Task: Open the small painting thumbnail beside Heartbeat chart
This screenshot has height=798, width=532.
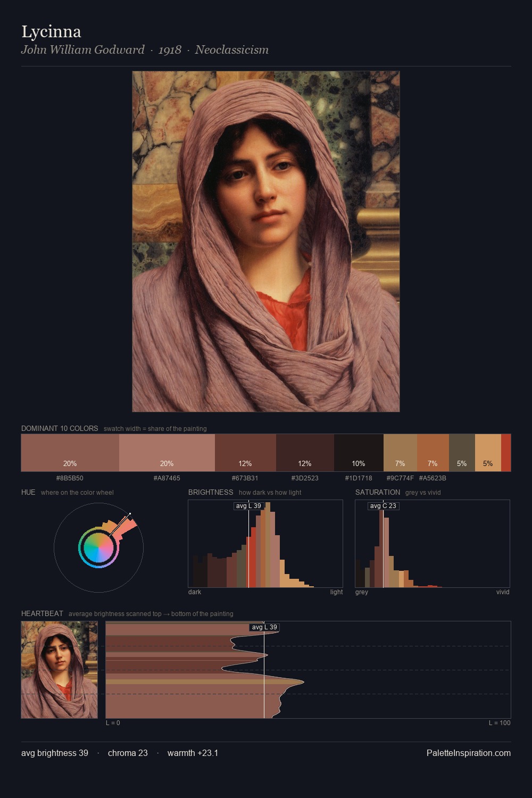Action: coord(59,670)
